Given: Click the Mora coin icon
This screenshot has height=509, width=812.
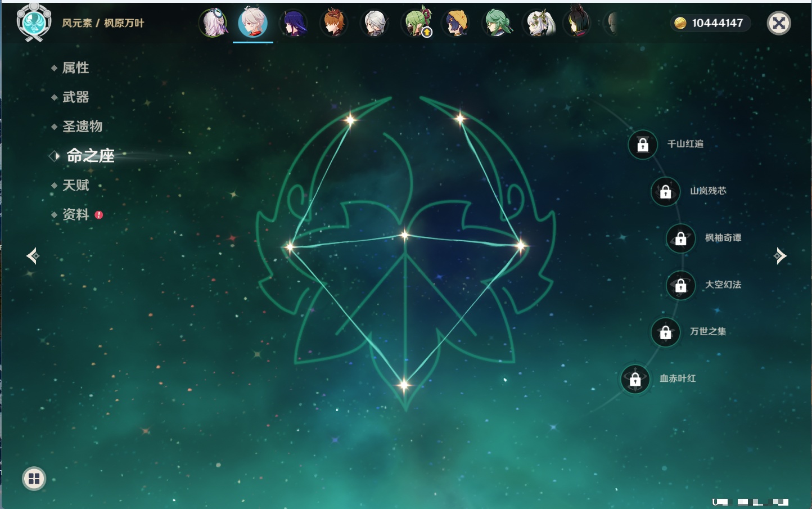Looking at the screenshot, I should pyautogui.click(x=680, y=23).
